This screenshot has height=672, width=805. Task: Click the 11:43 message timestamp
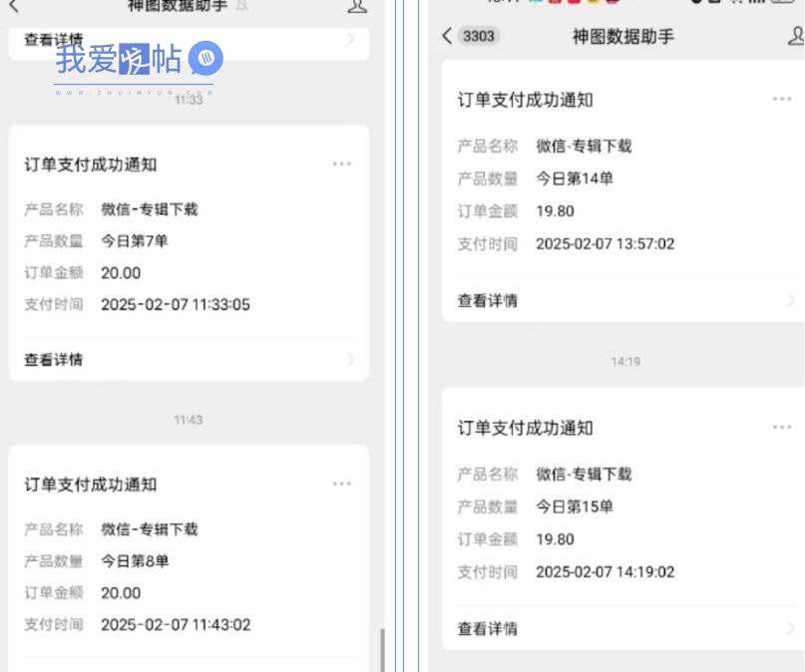click(189, 420)
